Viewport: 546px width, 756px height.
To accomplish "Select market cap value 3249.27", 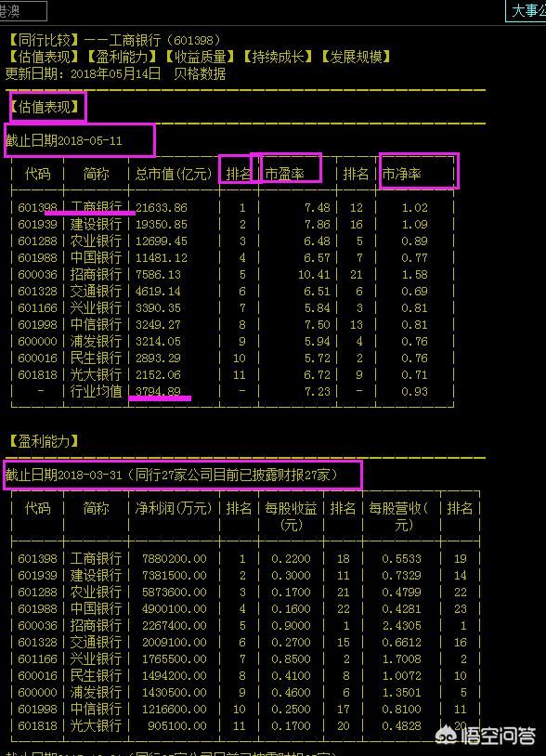I will [x=158, y=324].
